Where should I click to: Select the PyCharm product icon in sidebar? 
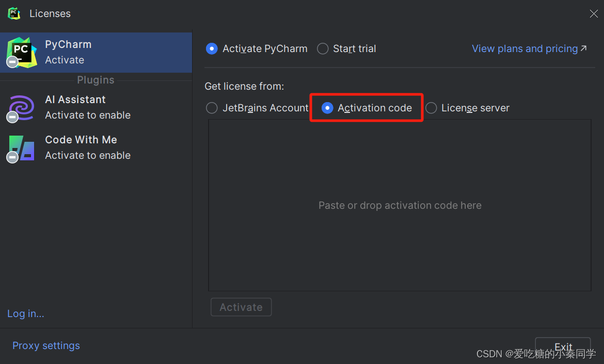pos(22,52)
